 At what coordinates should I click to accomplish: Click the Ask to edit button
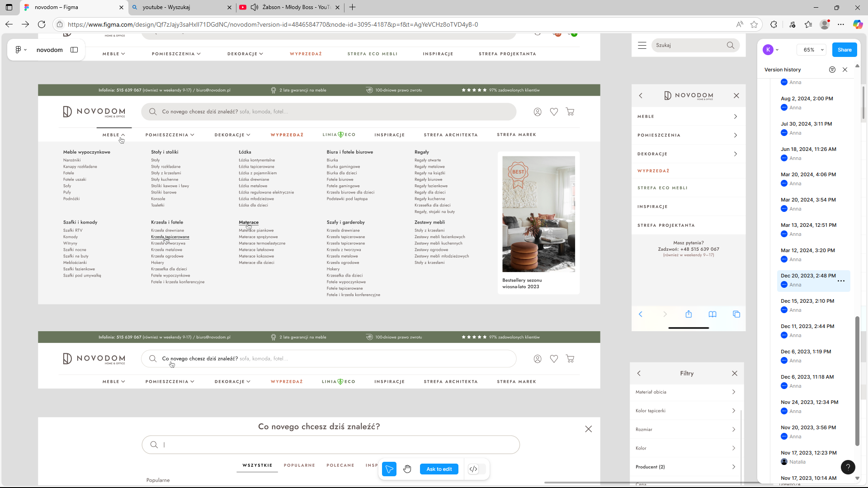439,469
